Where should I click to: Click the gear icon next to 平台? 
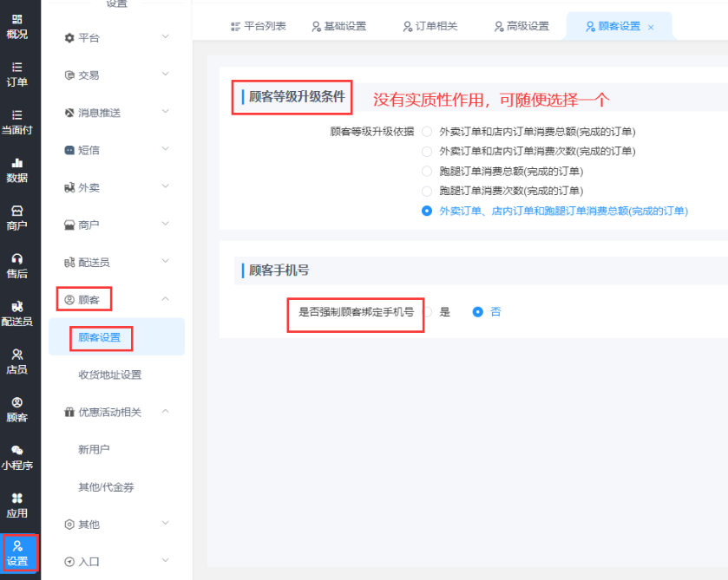point(69,38)
